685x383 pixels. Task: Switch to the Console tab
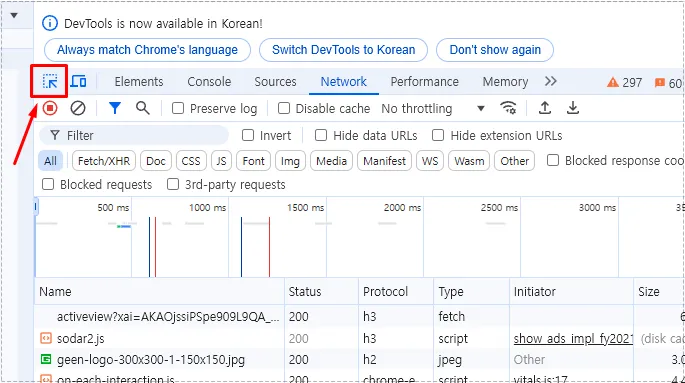209,82
